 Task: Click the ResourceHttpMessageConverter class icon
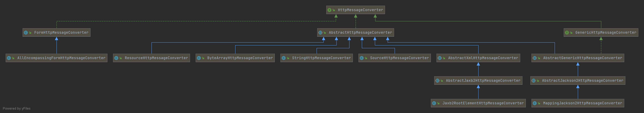[116, 58]
